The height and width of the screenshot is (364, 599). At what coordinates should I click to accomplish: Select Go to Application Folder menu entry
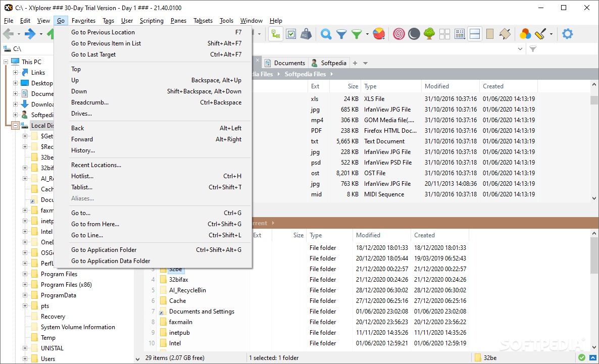coord(104,249)
